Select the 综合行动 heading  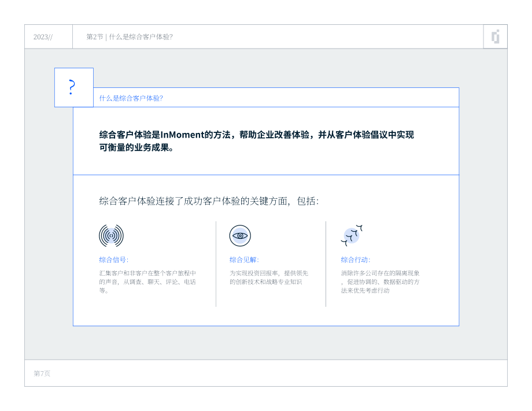355,260
